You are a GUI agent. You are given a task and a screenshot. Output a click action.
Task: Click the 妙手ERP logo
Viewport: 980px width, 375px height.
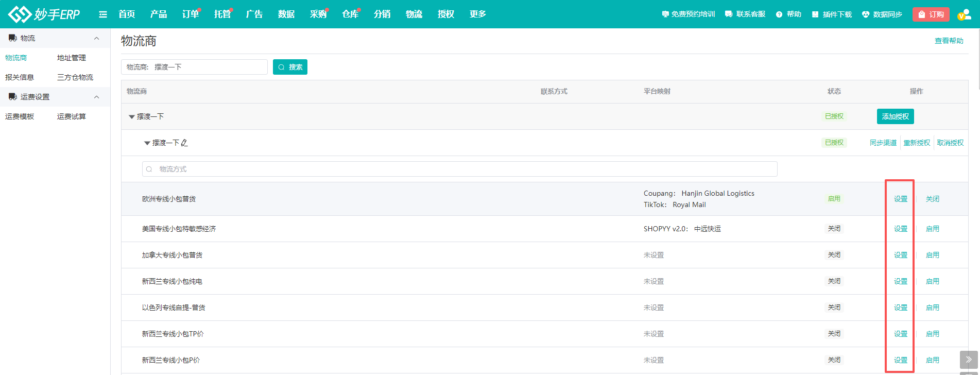44,14
